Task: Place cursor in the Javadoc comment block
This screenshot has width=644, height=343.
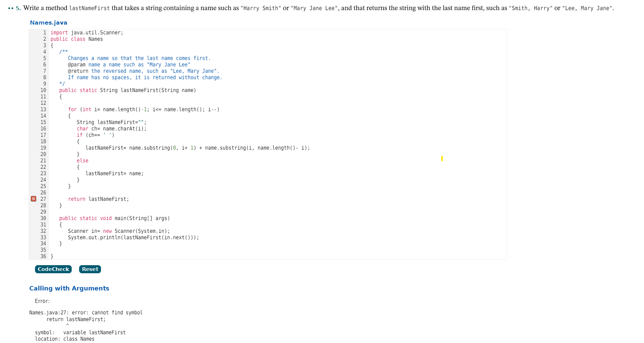Action: pos(135,64)
